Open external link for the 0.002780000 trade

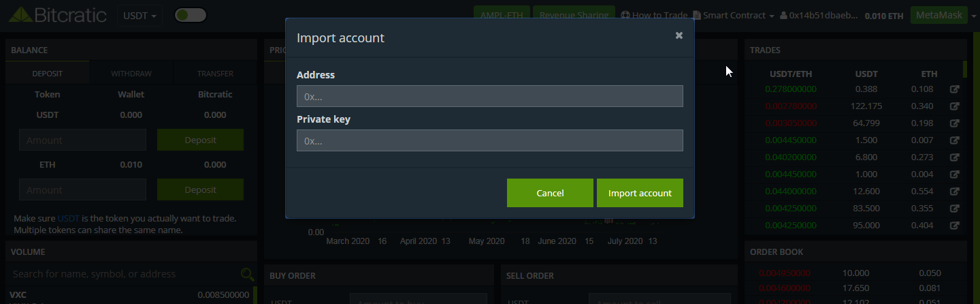954,106
